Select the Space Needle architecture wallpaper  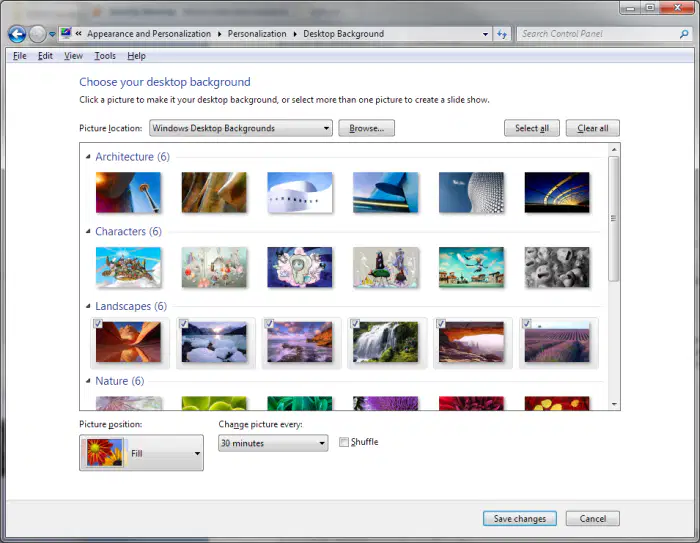point(128,192)
